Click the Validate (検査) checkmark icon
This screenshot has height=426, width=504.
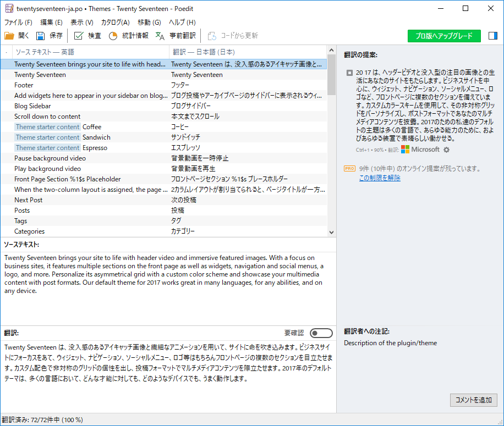(79, 36)
